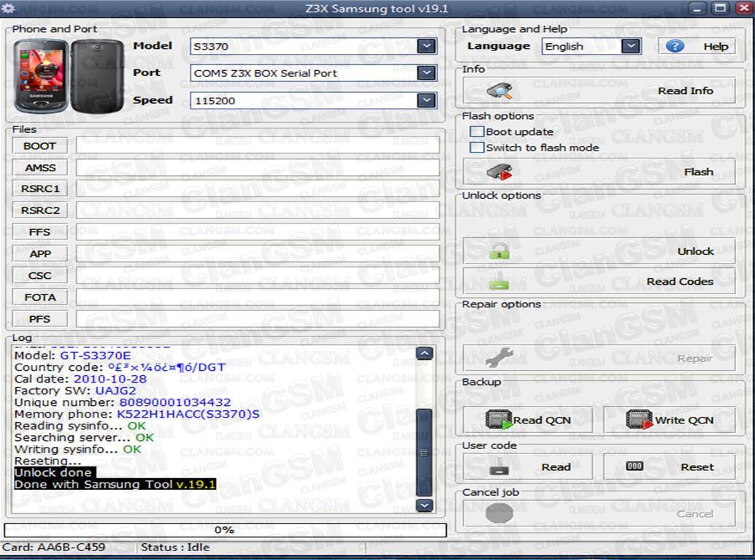Image resolution: width=755 pixels, height=560 pixels.
Task: Click the CSC file button
Action: (39, 275)
